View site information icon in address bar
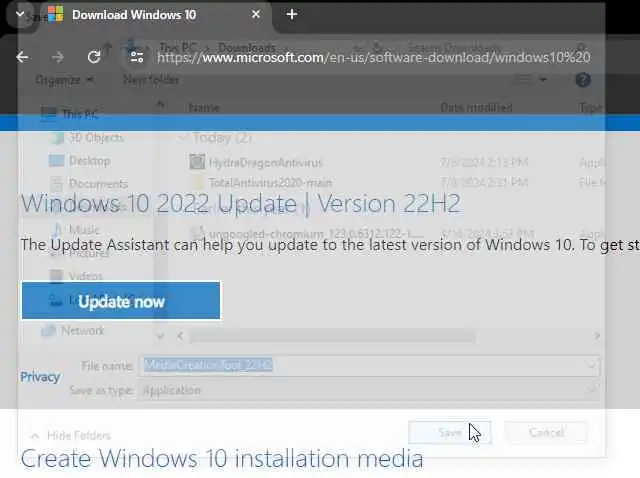 137,57
